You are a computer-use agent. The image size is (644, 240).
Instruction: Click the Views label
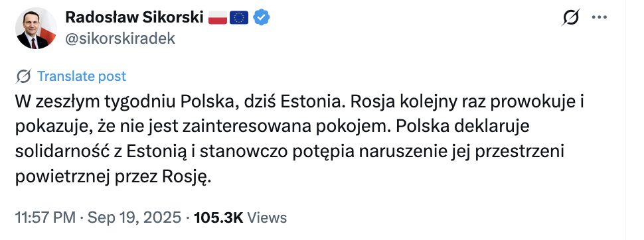tap(268, 217)
